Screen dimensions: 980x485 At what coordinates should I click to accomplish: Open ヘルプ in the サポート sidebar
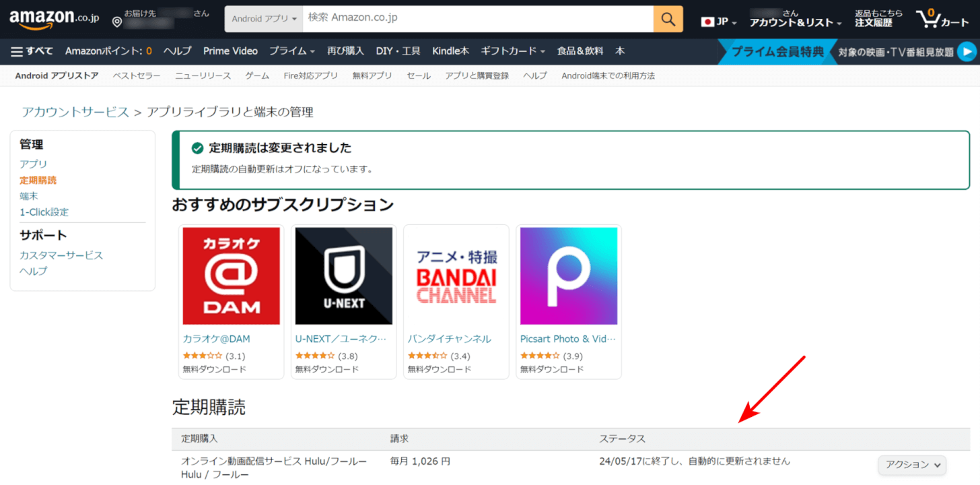coord(33,271)
